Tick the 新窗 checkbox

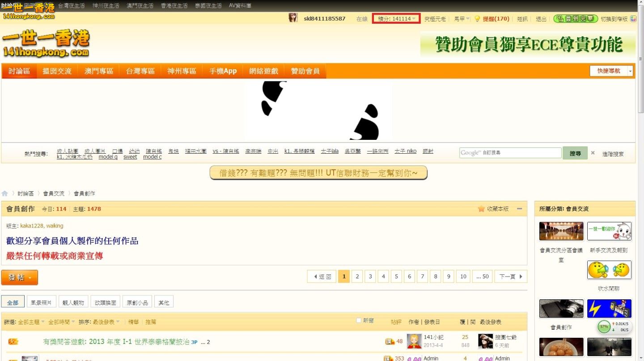(359, 320)
